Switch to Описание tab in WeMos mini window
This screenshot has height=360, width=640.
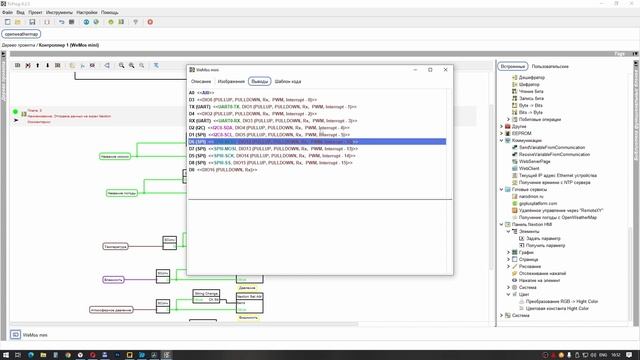coord(201,82)
